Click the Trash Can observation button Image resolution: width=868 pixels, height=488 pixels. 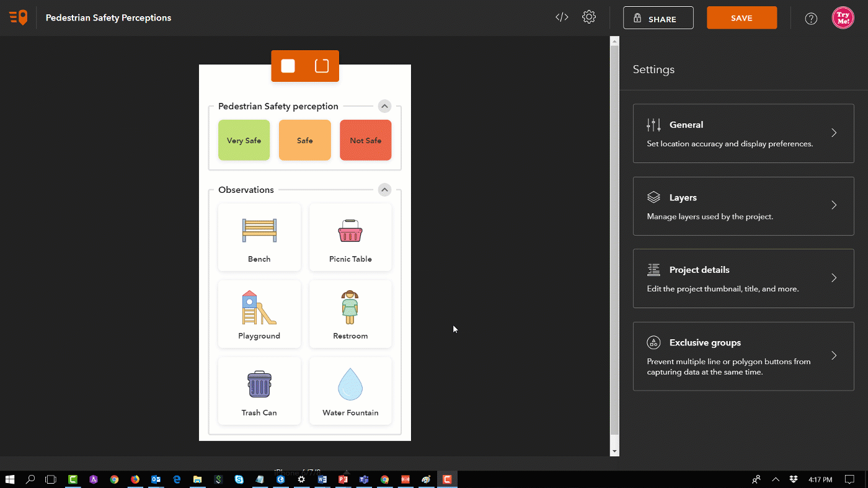(x=259, y=391)
